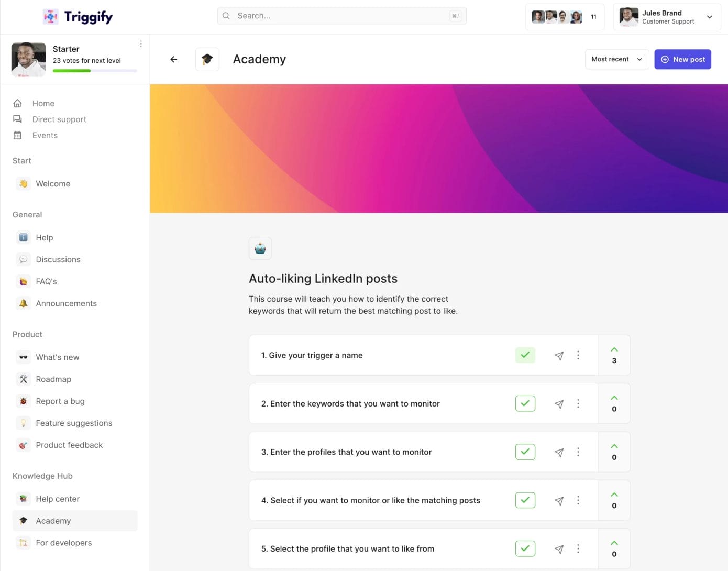Upvote the 'Give your trigger a name' step
Viewport: 728px width, 571px height.
[614, 350]
